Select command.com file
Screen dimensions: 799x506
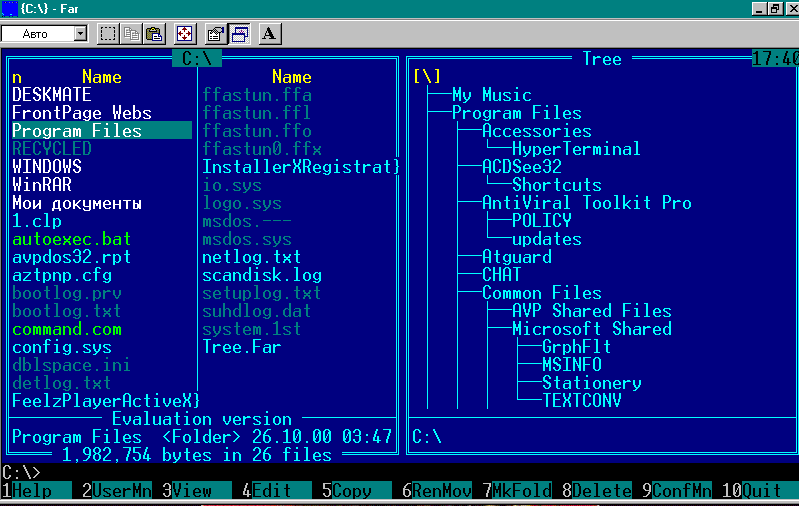67,329
